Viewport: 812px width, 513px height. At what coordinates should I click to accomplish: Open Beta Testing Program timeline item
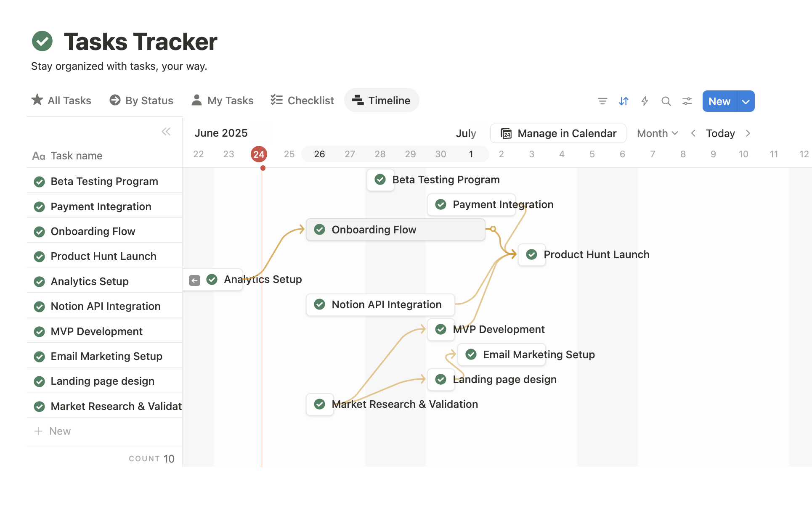coord(380,180)
